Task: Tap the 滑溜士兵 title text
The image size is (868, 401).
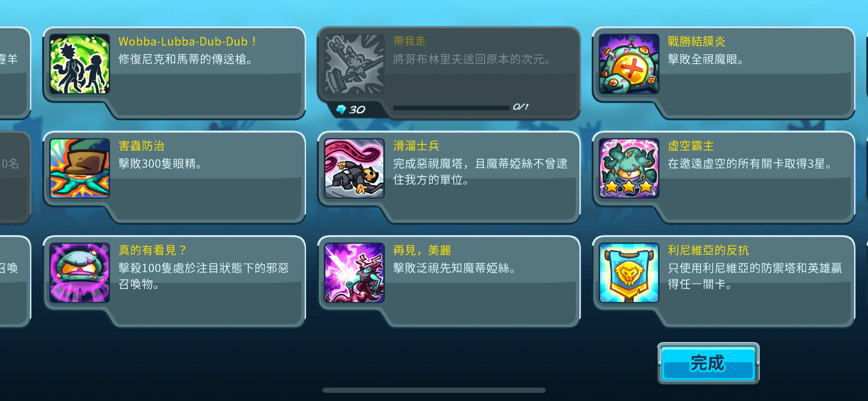Action: pyautogui.click(x=416, y=146)
